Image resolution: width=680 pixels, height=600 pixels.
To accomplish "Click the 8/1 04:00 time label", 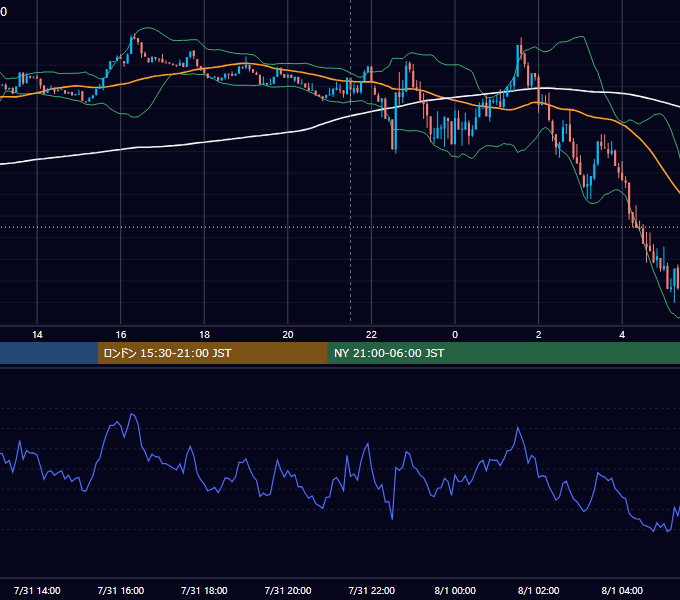I will pos(622,590).
